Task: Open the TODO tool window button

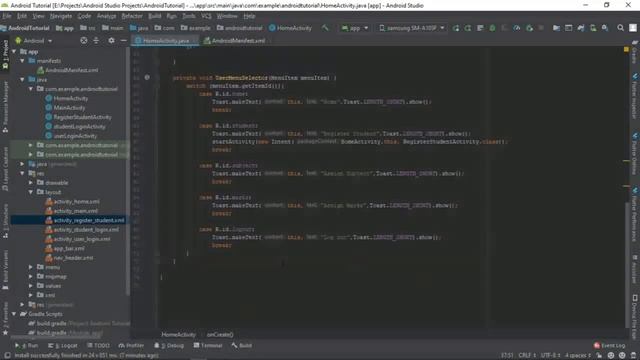Action: [98, 345]
